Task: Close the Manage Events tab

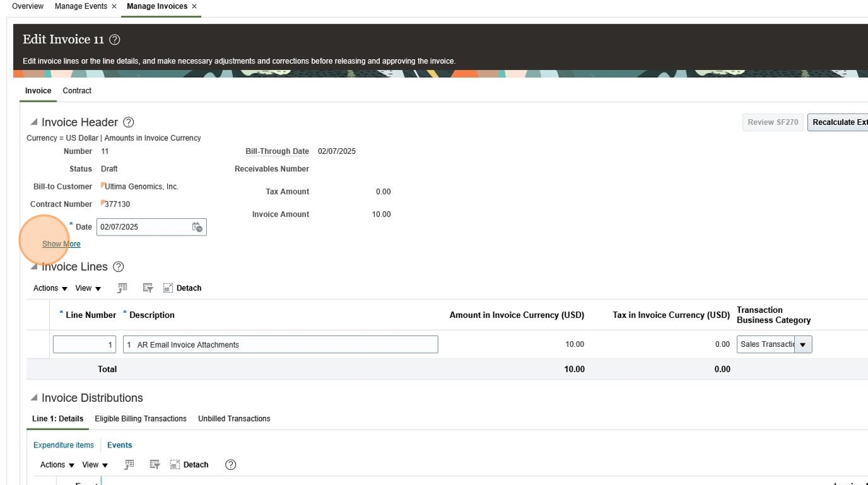Action: click(x=114, y=7)
